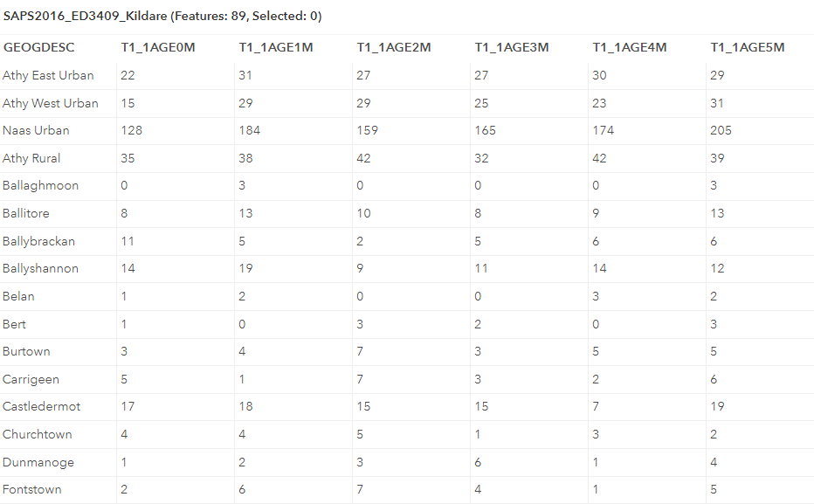
Task: Select the Churchtown row name
Action: (x=38, y=434)
